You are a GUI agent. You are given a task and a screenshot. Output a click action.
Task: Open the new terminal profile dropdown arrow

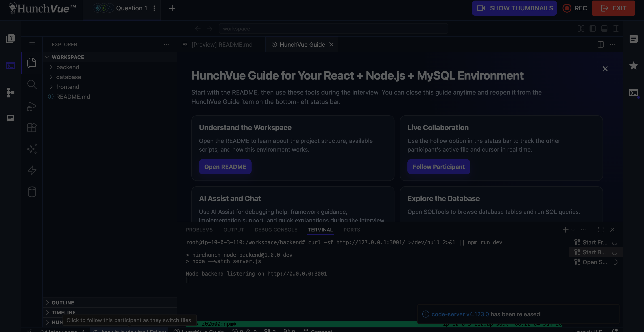click(x=573, y=230)
